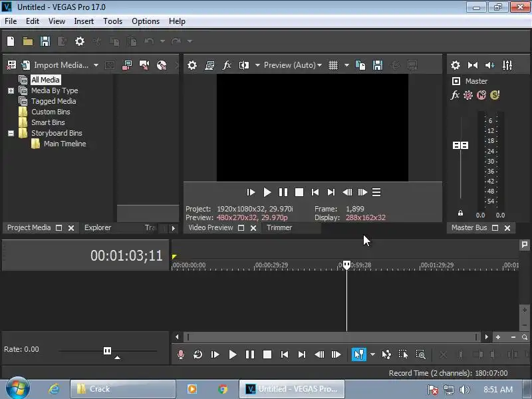Go to End in timeline transport

point(302,354)
